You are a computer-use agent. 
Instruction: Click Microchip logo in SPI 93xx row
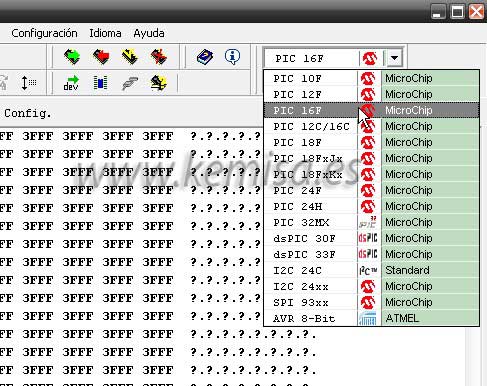tap(368, 302)
